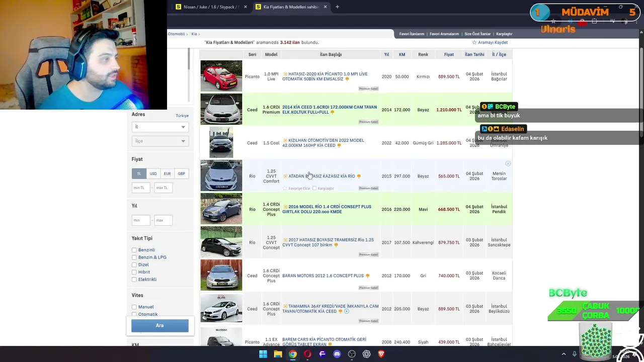This screenshot has height=362, width=644.
Task: Select GBP currency button
Action: [x=181, y=173]
